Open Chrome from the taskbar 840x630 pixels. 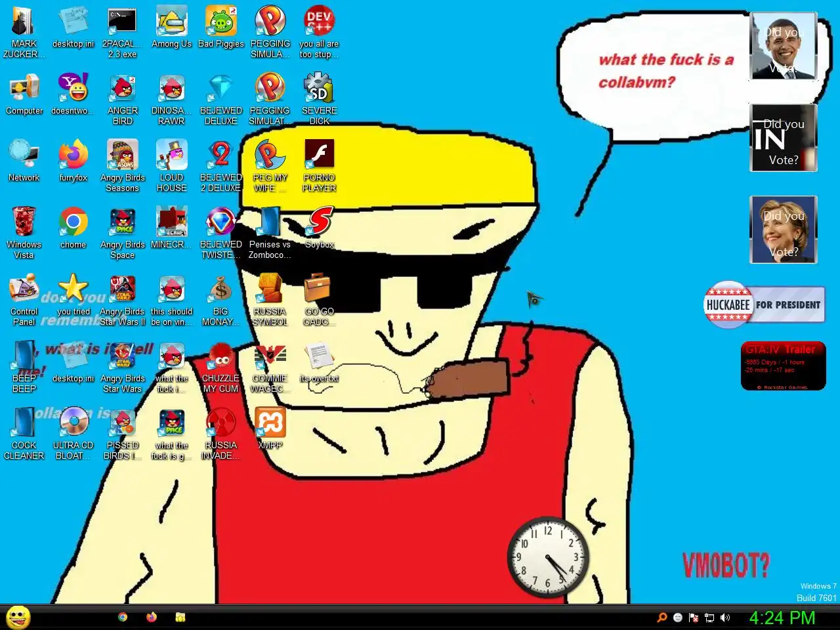coord(123,617)
